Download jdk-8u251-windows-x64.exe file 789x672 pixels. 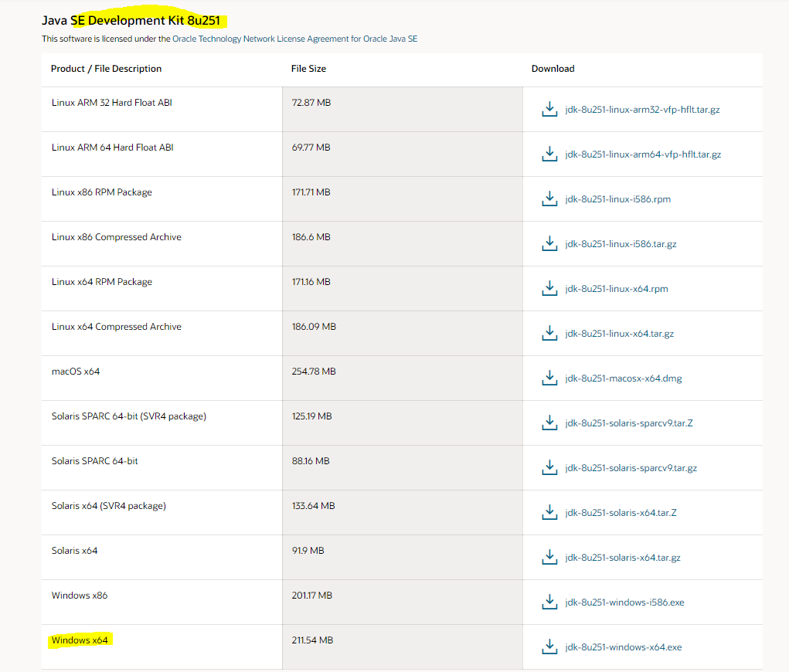click(624, 647)
